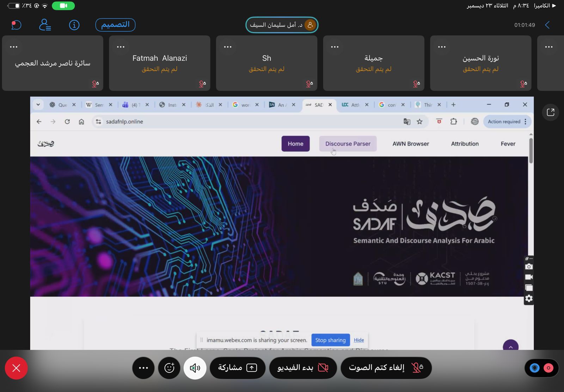This screenshot has height=392, width=564.
Task: Click the Hide link in sharing bar
Action: pos(359,340)
